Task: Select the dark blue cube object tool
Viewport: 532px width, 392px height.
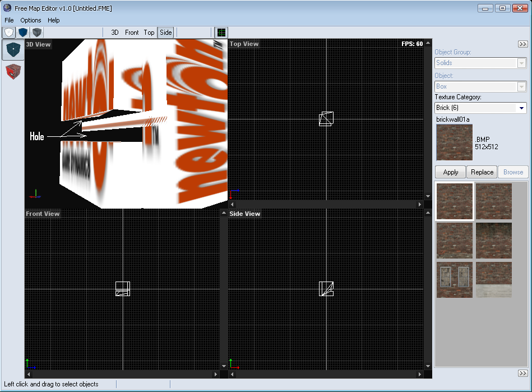Action: (13, 49)
